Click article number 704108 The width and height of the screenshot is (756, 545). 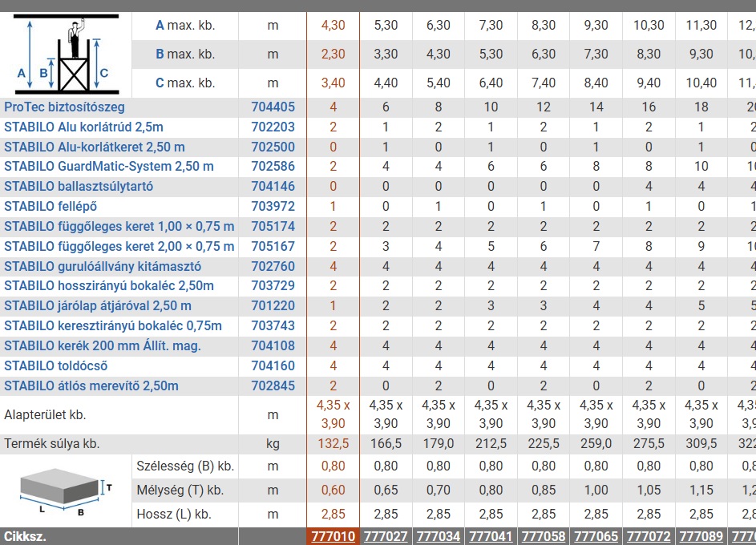pyautogui.click(x=273, y=346)
